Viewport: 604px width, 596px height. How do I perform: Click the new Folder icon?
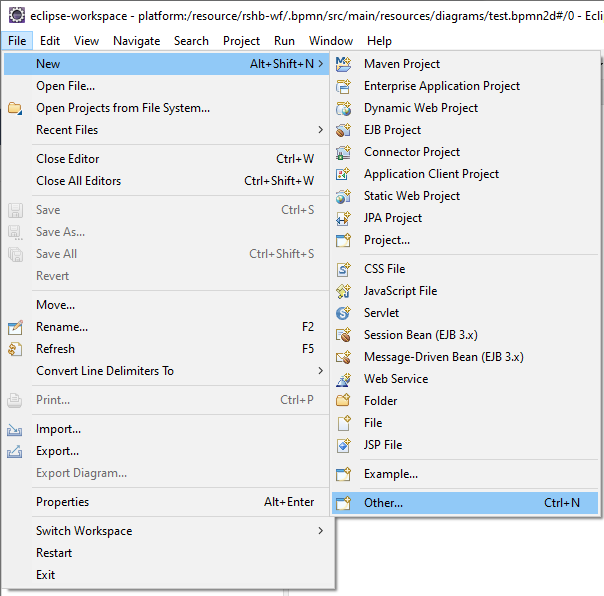[343, 401]
